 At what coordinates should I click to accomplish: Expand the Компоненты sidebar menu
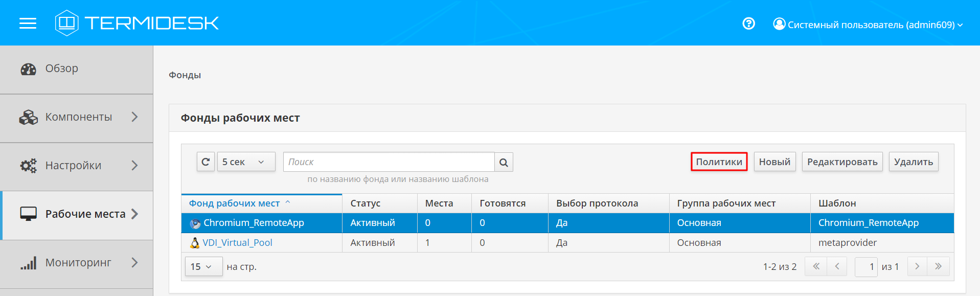78,117
